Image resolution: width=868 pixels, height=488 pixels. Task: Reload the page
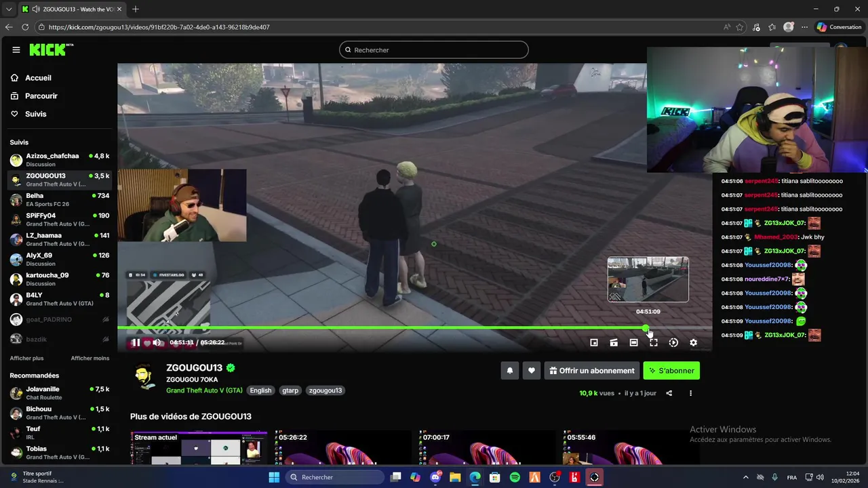coord(25,27)
